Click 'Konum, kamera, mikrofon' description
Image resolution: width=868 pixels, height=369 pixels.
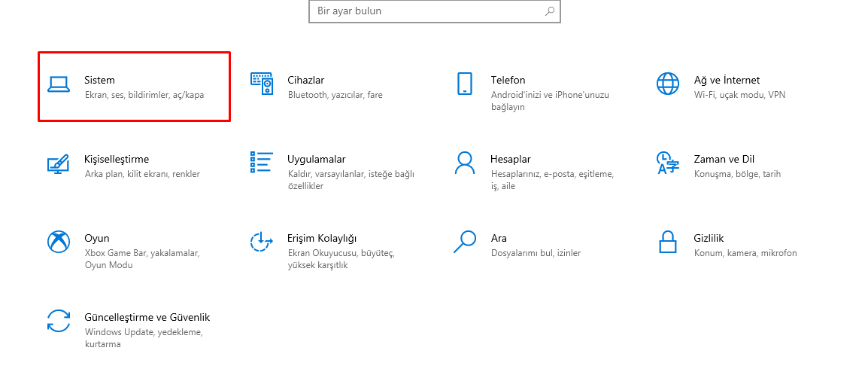click(745, 253)
